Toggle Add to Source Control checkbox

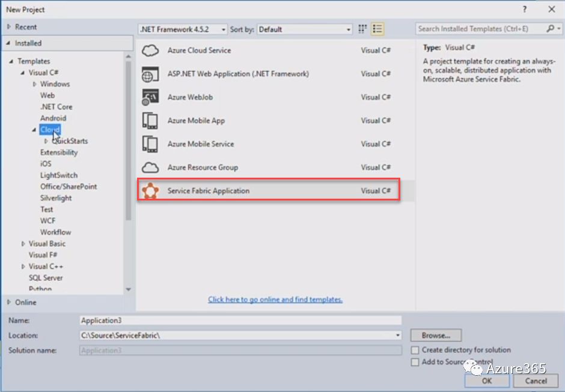point(415,362)
